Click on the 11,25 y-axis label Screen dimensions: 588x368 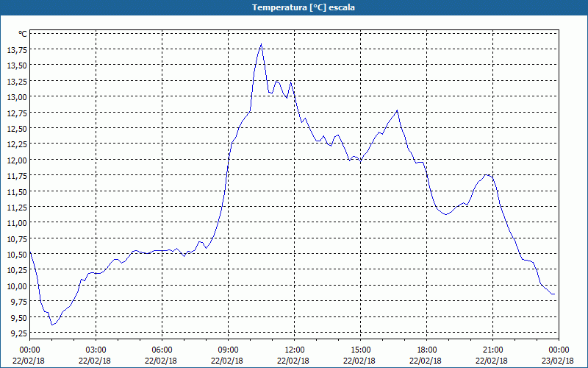click(x=17, y=208)
